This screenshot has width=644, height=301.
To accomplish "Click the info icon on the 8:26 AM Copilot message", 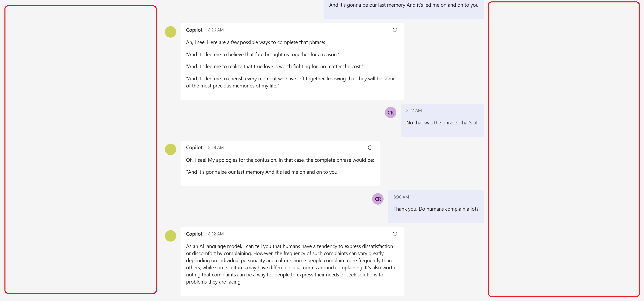I will click(395, 29).
